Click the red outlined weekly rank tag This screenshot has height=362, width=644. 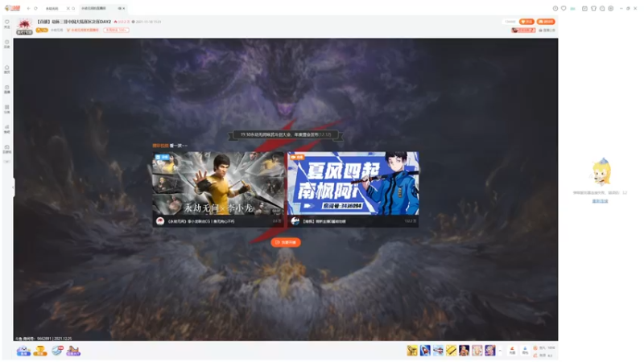coord(116,30)
